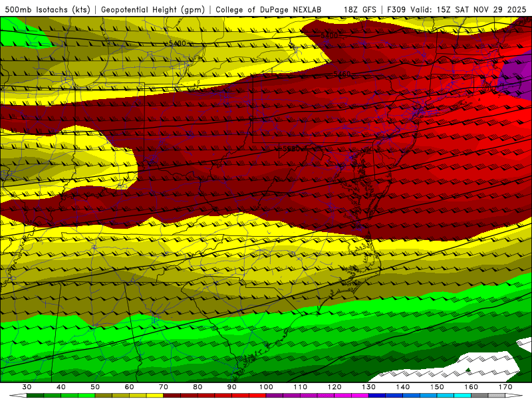Image resolution: width=532 pixels, height=399 pixels.
Task: Click the '500mb Isotachs (kts)' title text
Action: (48, 9)
